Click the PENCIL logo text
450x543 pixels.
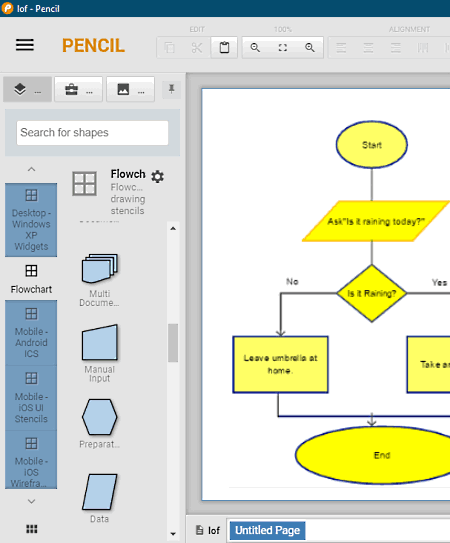tap(93, 45)
